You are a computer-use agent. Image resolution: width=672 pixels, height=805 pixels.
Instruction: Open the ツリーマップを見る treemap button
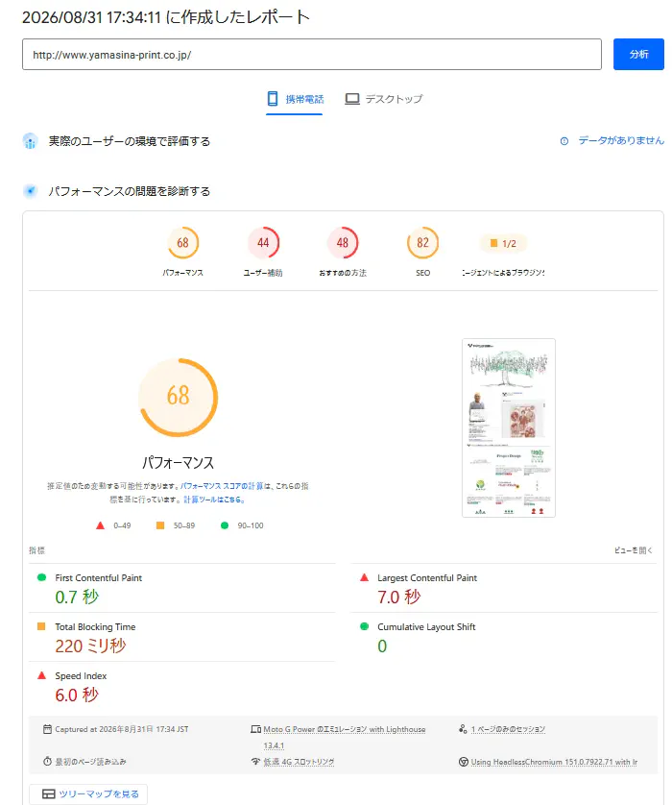tap(88, 793)
